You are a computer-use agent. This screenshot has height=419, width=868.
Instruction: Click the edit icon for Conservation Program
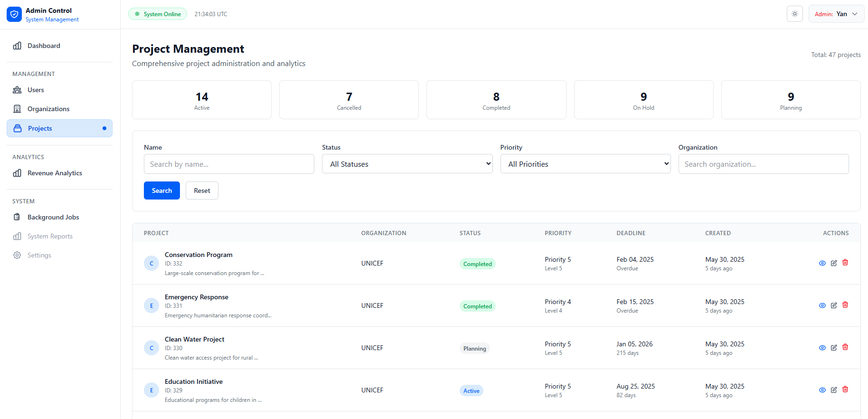[834, 263]
